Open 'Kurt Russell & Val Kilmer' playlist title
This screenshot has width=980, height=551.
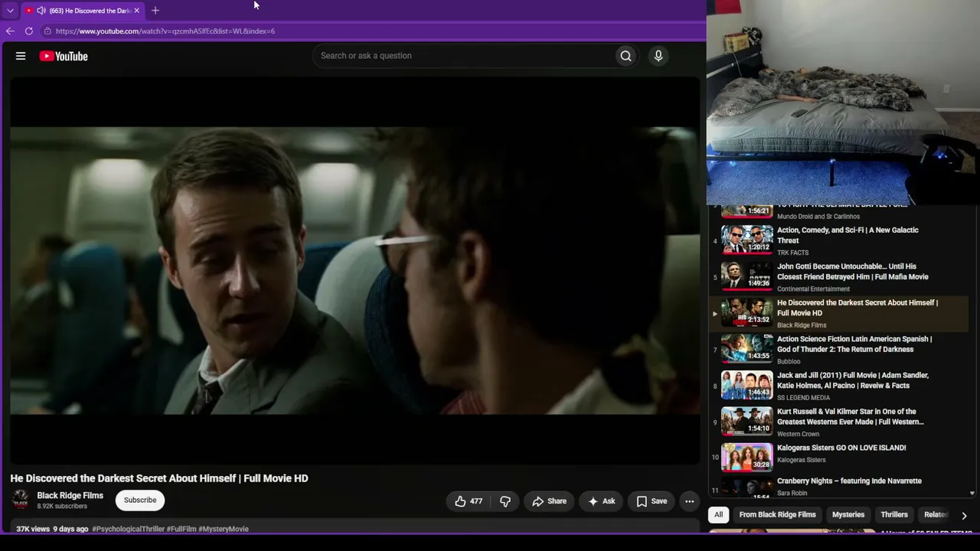coord(851,416)
